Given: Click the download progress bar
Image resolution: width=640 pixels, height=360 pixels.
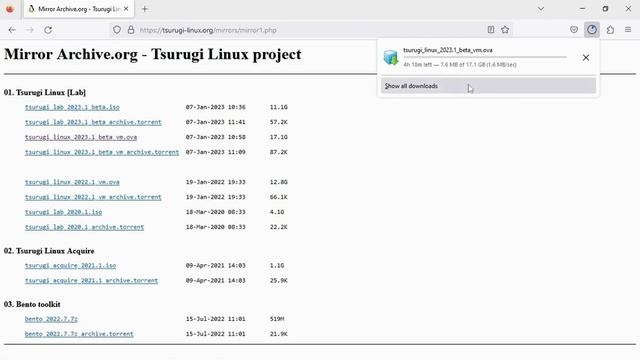Looking at the screenshot, I should click(x=485, y=57).
